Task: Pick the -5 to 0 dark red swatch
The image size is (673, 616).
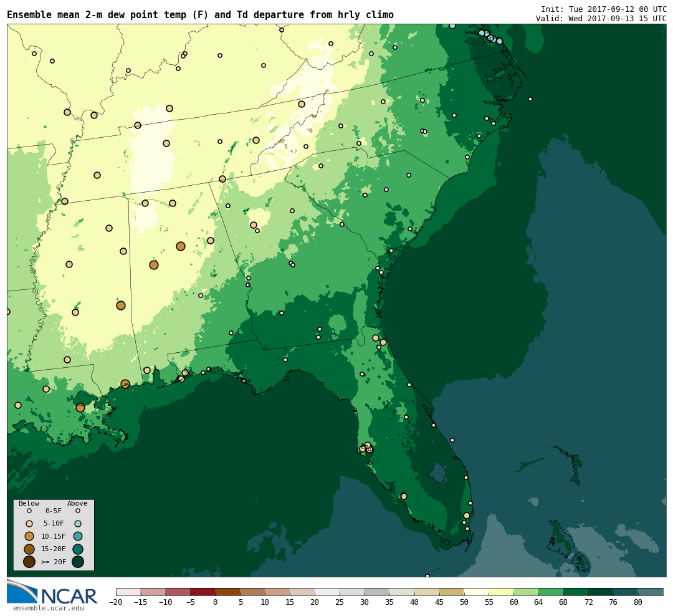Action: coord(203,592)
